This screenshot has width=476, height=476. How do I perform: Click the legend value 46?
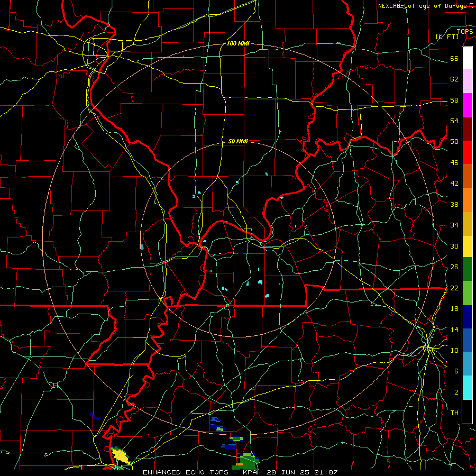pyautogui.click(x=454, y=163)
